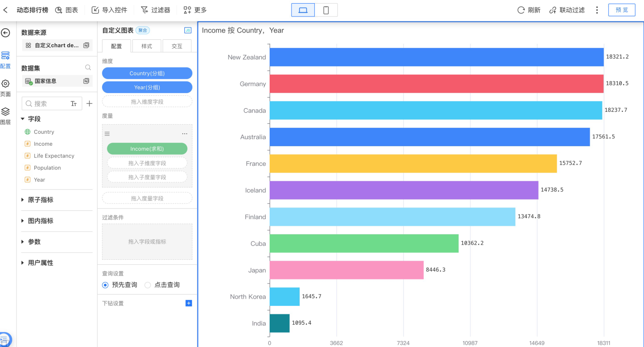The width and height of the screenshot is (644, 347).
Task: Click the 预览 preview button
Action: tap(622, 10)
